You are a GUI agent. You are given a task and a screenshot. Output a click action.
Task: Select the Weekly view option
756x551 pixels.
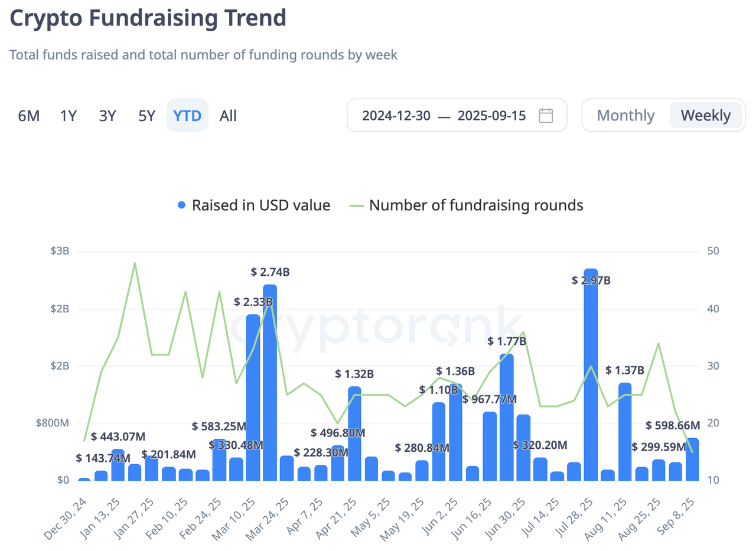click(706, 115)
